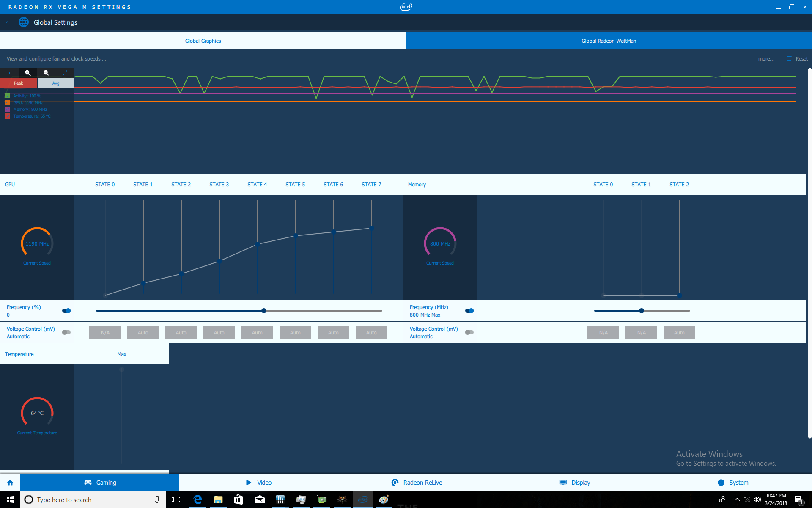
Task: Zoom in on the performance graph
Action: click(x=28, y=73)
